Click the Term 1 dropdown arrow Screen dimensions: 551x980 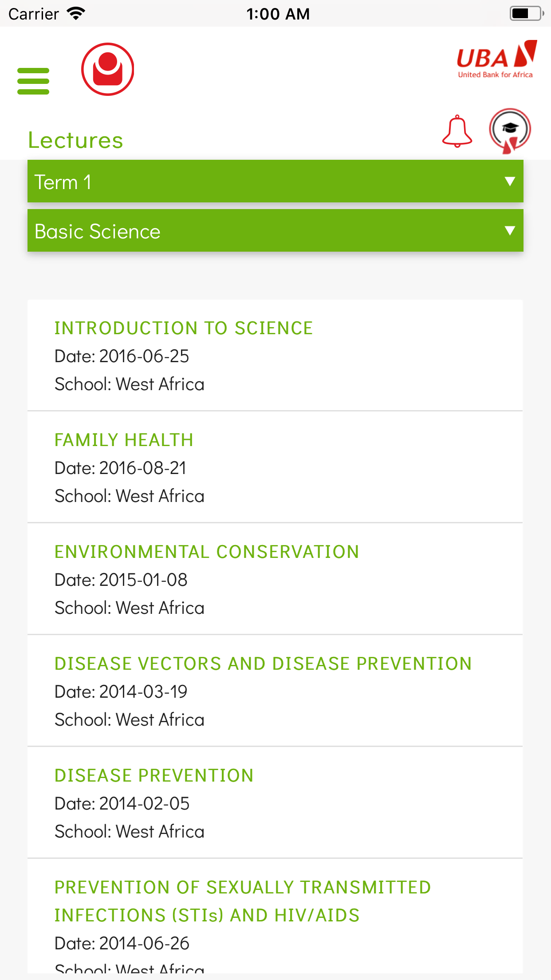point(510,182)
